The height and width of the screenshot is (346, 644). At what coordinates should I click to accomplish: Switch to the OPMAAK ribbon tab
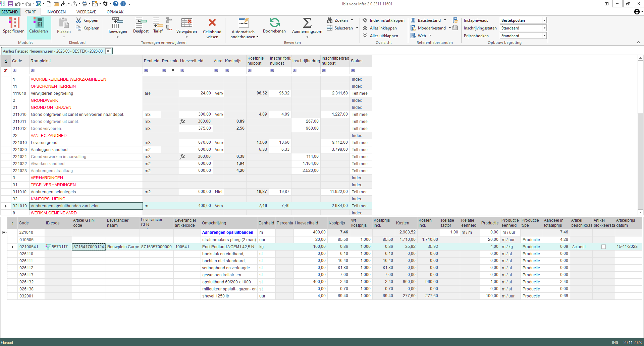pyautogui.click(x=115, y=12)
